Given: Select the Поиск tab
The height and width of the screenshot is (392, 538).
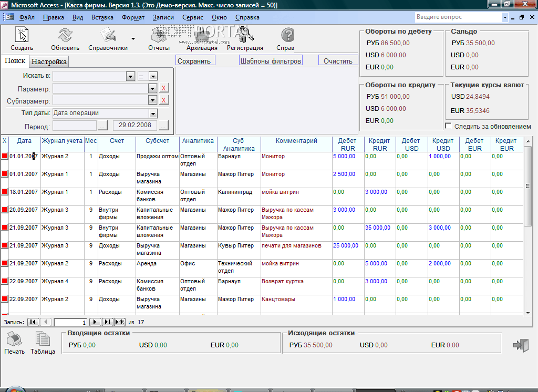Looking at the screenshot, I should click(15, 61).
